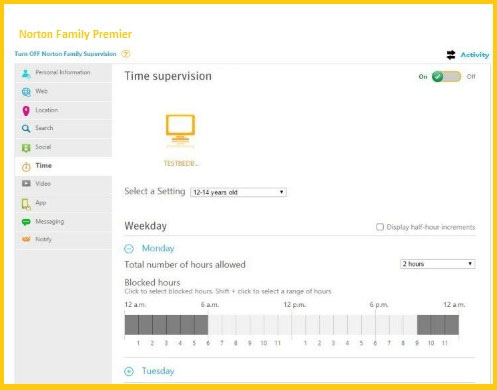Block the 7 a.m. hour cell
The image size is (497, 390).
pyautogui.click(x=229, y=325)
